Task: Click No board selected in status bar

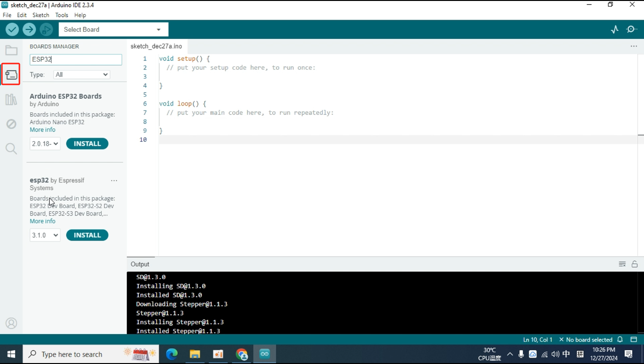Action: [586, 340]
